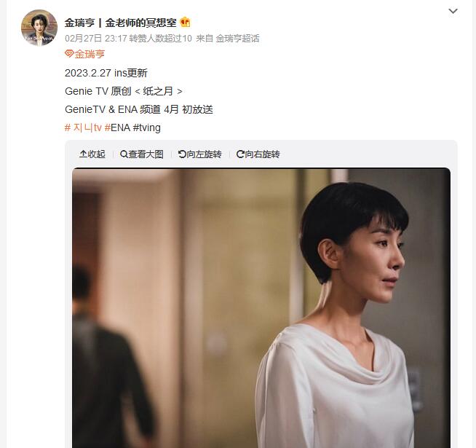Rotate image left with 向左旋转
The width and height of the screenshot is (476, 448).
click(x=199, y=154)
